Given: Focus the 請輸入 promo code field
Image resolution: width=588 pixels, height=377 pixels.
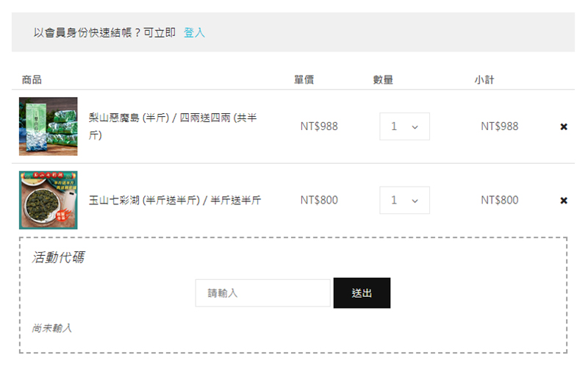Looking at the screenshot, I should pyautogui.click(x=262, y=293).
